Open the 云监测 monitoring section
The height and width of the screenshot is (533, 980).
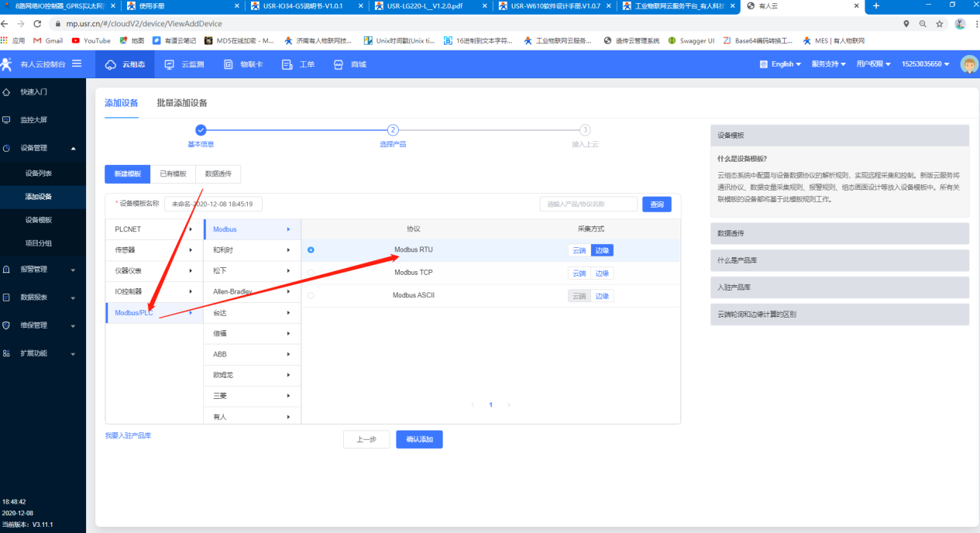tap(184, 64)
